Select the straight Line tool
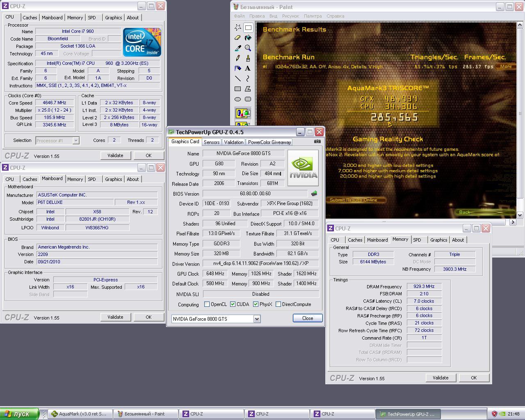The width and height of the screenshot is (525, 420). click(x=238, y=78)
